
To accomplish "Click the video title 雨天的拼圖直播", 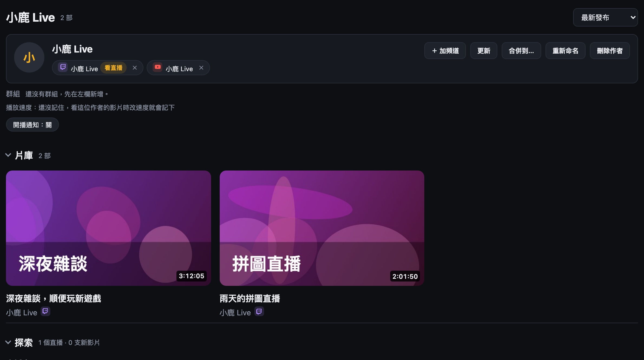I will click(x=250, y=298).
